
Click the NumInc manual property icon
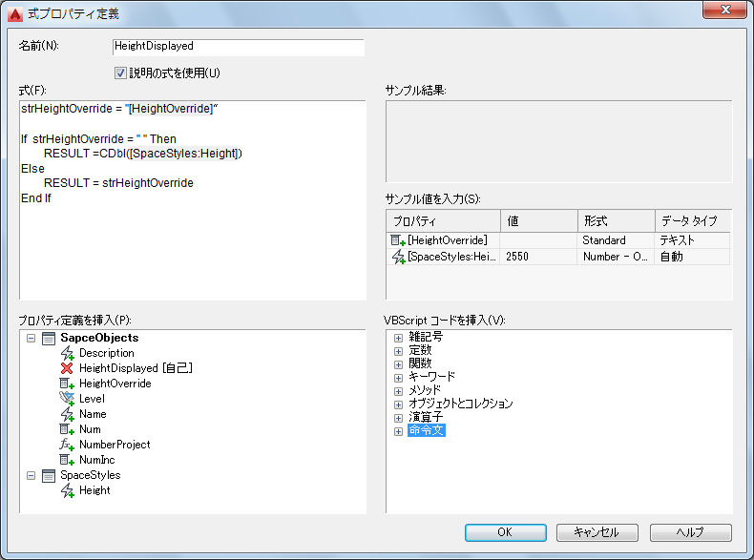[67, 460]
